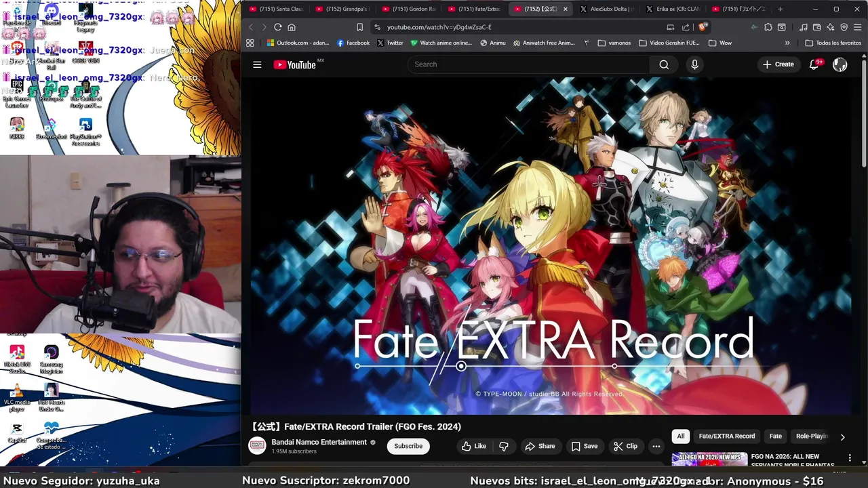Screen dimensions: 868x488
Task: Open Samsung Magician desktop shortcut
Action: point(52,360)
